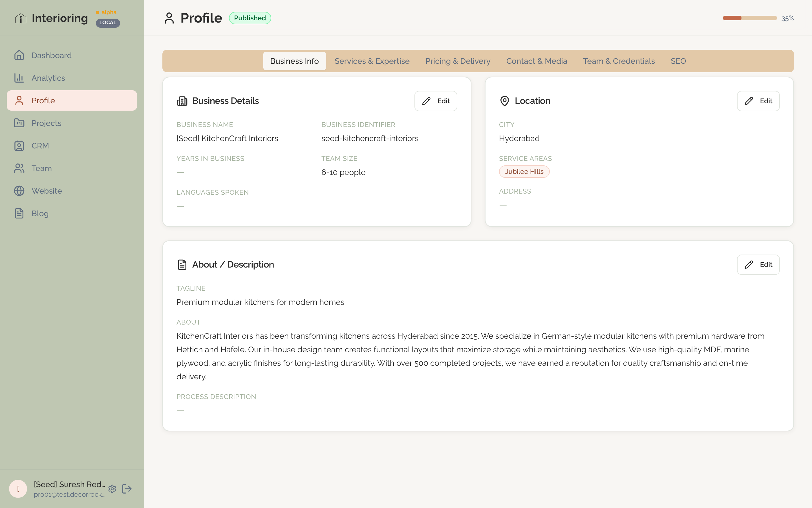Log out using the exit arrow icon
Viewport: 812px width, 508px height.
[127, 489]
